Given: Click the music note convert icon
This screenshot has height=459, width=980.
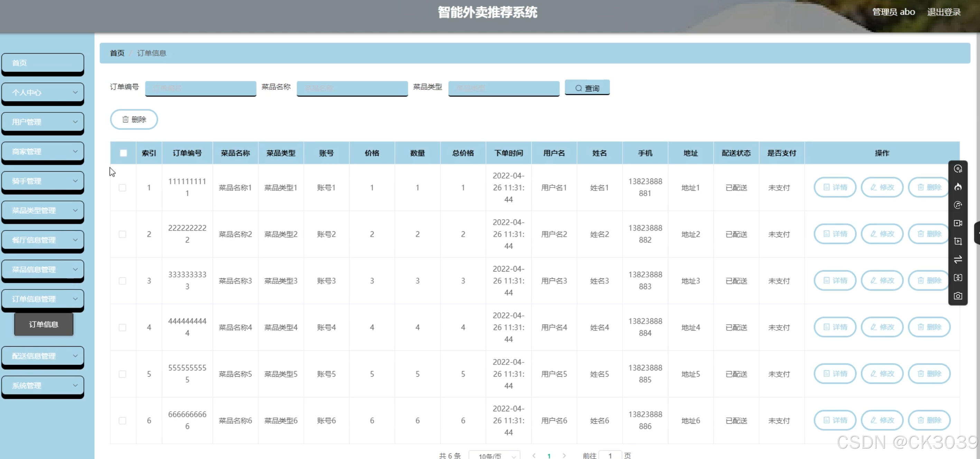Looking at the screenshot, I should coord(958,205).
